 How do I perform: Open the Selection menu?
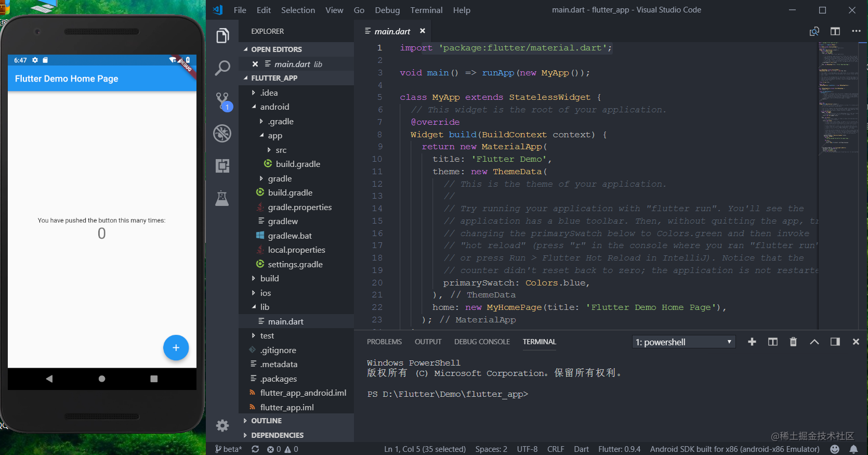pos(298,10)
